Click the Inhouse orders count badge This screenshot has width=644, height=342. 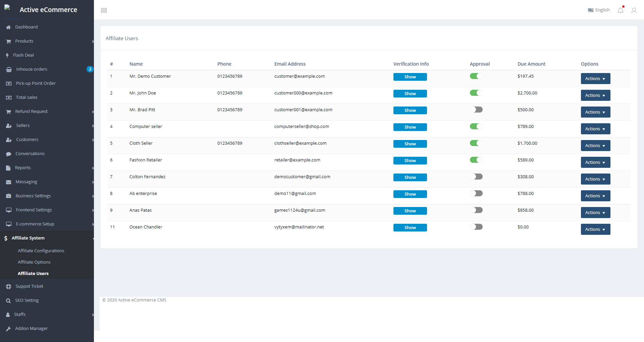tap(90, 69)
